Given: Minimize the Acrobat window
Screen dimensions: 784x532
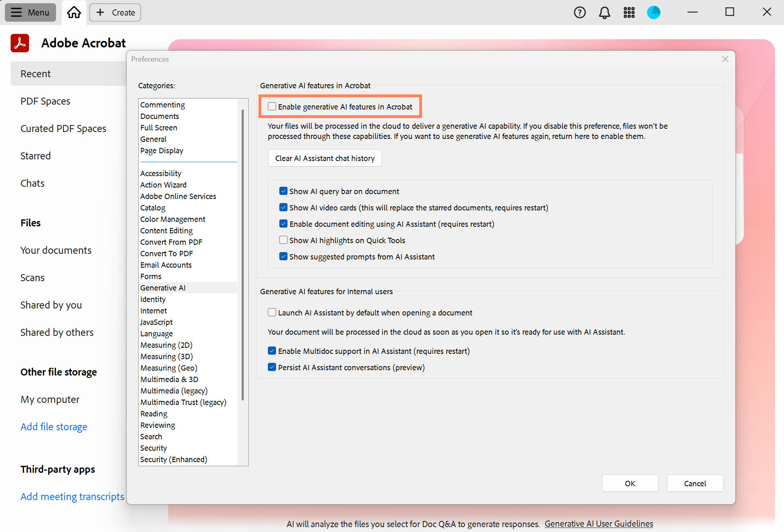Looking at the screenshot, I should (x=692, y=12).
